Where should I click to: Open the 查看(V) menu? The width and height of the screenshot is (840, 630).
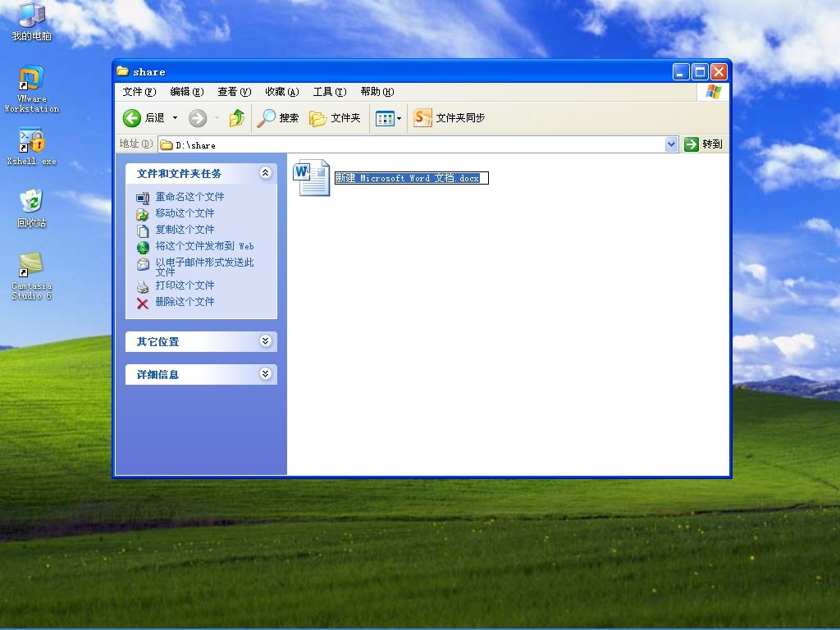234,92
